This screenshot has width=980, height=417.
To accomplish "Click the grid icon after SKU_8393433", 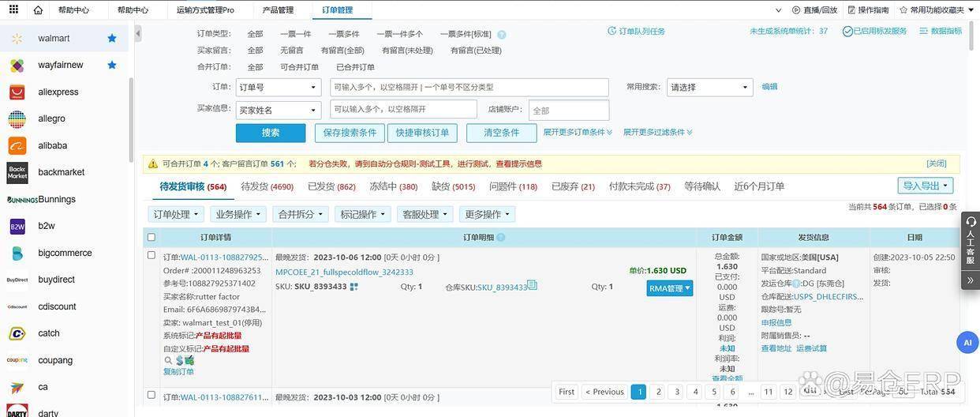I will [x=354, y=287].
